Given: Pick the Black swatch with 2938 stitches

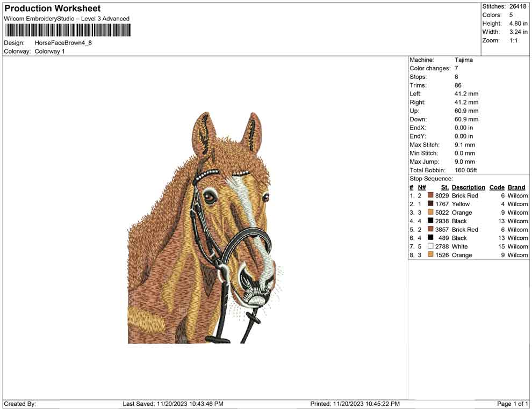Looking at the screenshot, I should [x=430, y=221].
